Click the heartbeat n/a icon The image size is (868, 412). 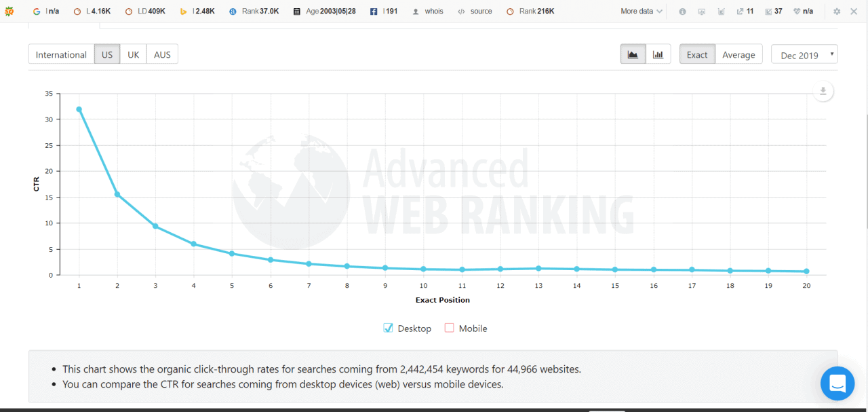(804, 12)
